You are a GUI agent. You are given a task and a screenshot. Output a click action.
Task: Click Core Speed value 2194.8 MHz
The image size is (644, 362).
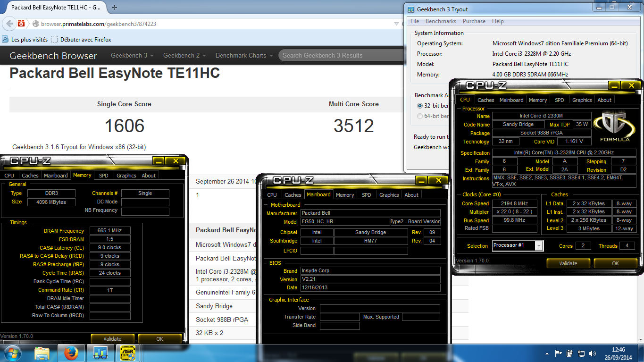515,203
